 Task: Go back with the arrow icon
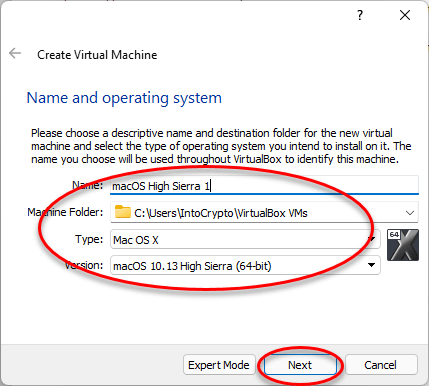15,53
